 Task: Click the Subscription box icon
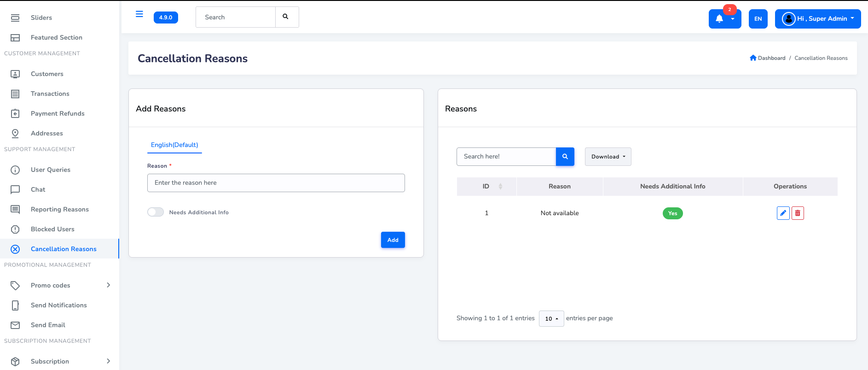(15, 362)
